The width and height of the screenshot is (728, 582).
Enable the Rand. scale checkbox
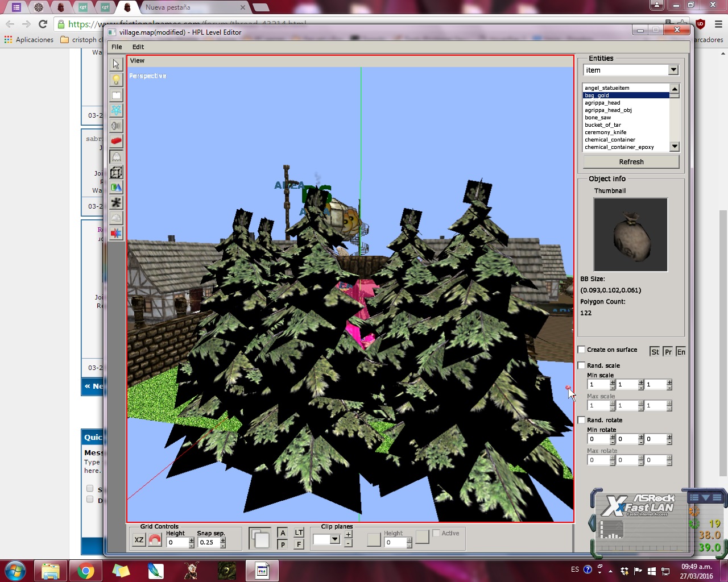click(581, 365)
